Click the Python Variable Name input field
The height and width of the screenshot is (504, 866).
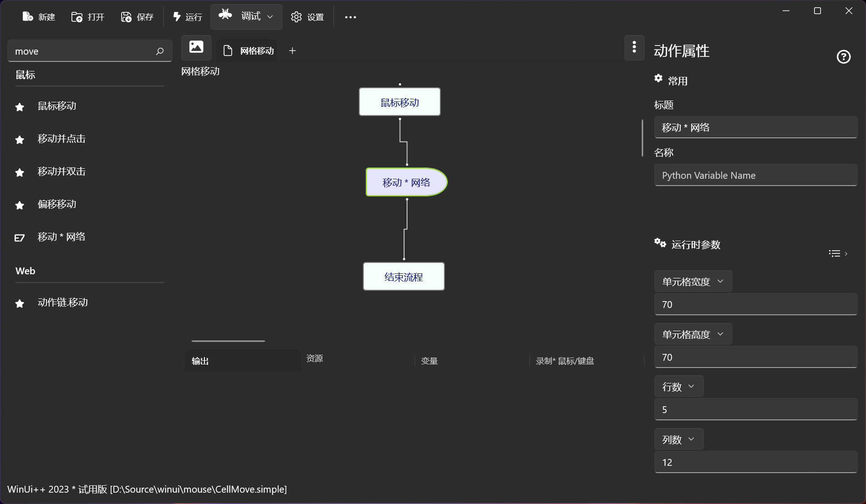pos(755,175)
